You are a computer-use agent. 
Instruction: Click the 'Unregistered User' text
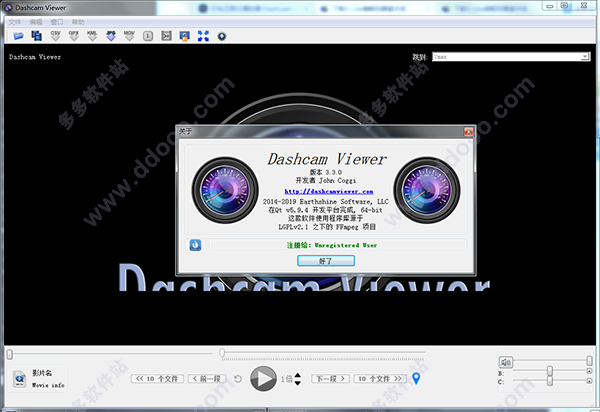click(346, 245)
